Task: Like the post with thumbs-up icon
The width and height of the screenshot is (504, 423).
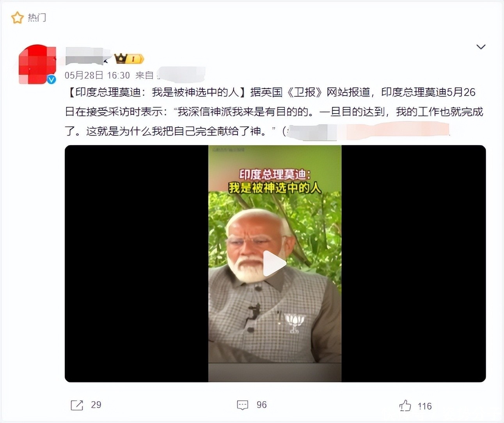Action: tap(405, 406)
